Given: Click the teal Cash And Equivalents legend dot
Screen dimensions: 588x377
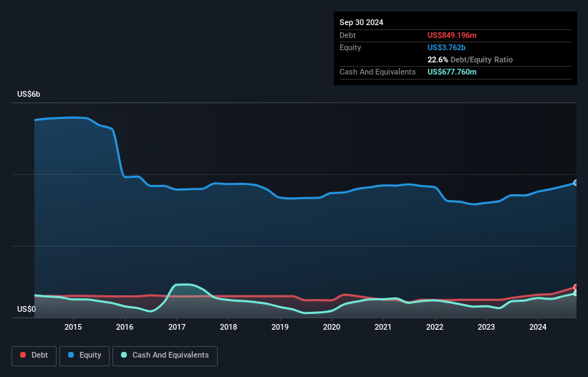Looking at the screenshot, I should 124,355.
